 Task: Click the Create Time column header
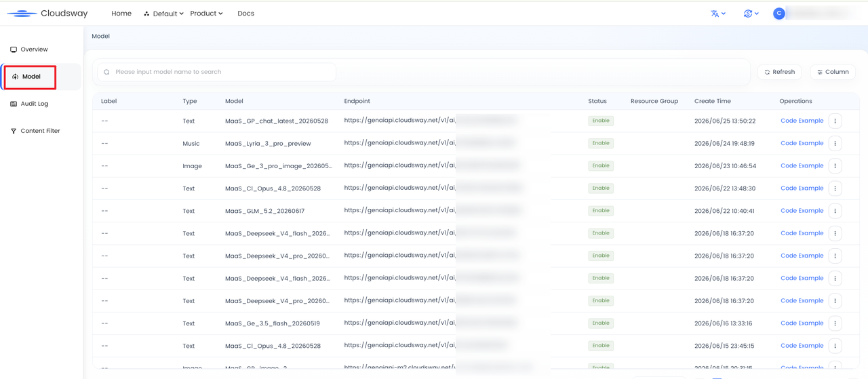pos(713,101)
